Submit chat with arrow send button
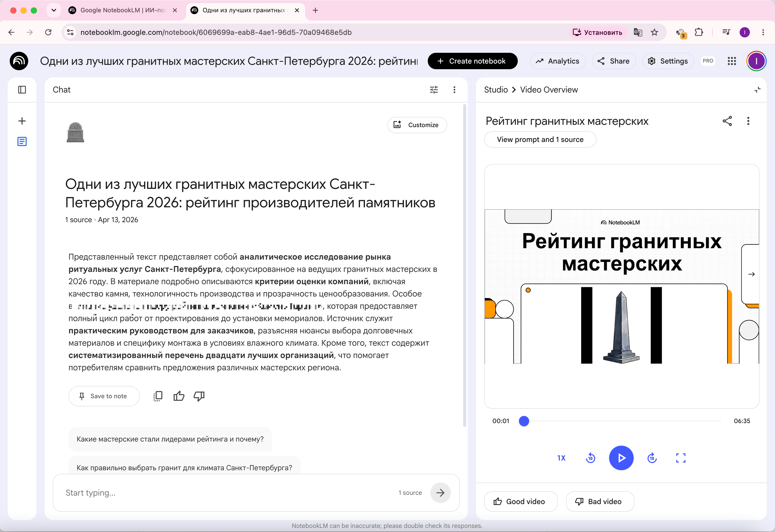 point(440,493)
